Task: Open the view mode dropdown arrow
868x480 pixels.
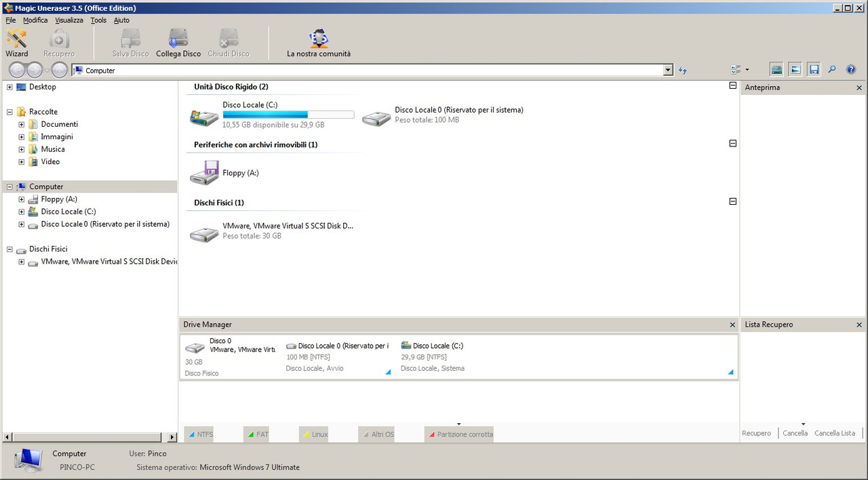Action: [747, 70]
